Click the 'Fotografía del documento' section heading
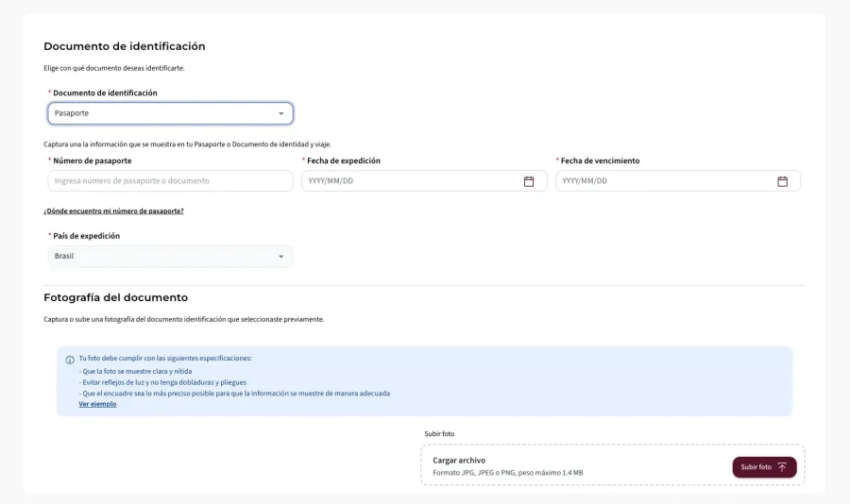The image size is (850, 504). point(115,297)
